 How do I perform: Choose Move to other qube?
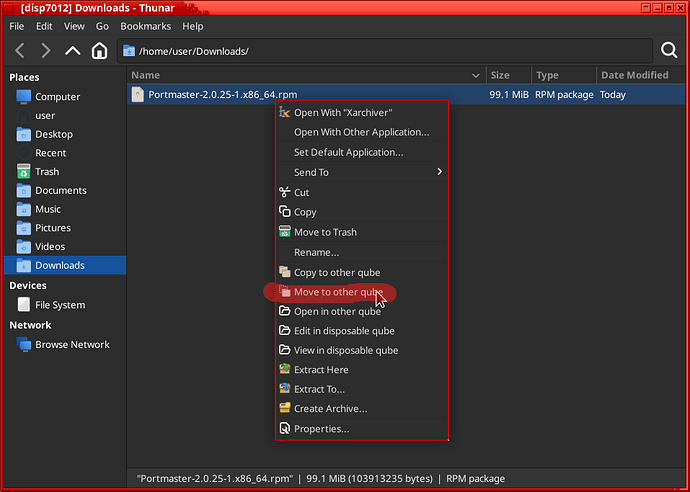click(x=338, y=292)
